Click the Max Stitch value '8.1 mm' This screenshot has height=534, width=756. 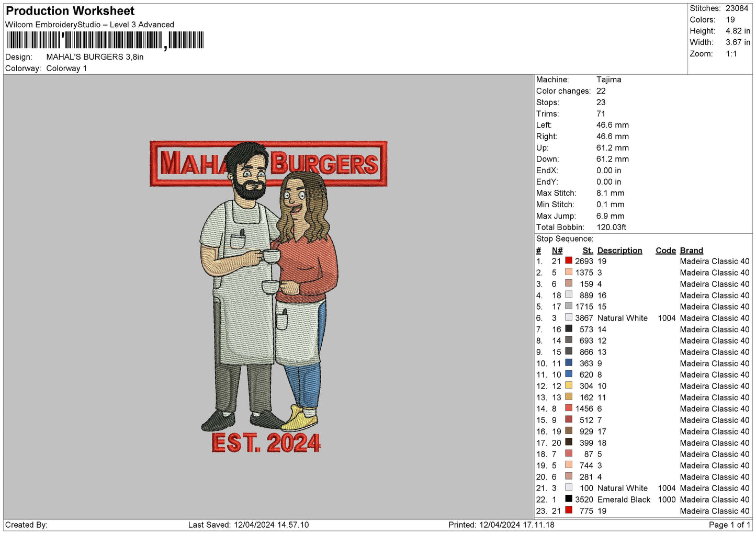click(x=611, y=193)
